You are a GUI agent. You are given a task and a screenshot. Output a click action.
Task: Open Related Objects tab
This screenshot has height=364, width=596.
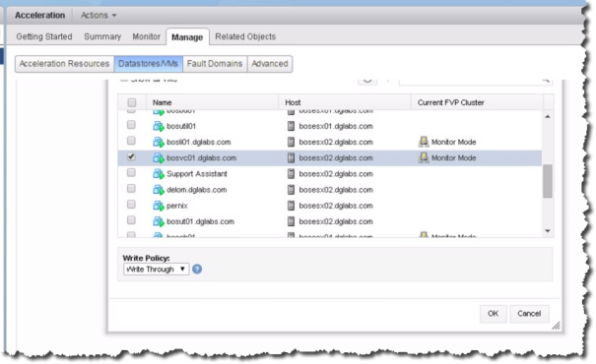point(245,36)
